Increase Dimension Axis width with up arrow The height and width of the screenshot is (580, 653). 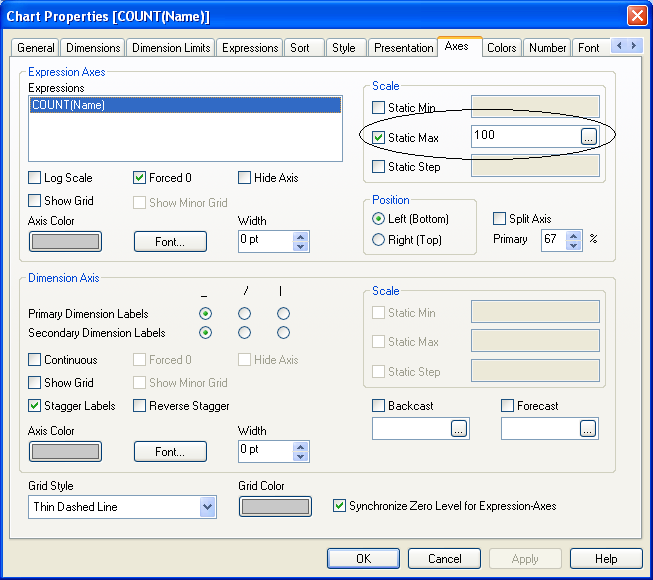pos(301,447)
